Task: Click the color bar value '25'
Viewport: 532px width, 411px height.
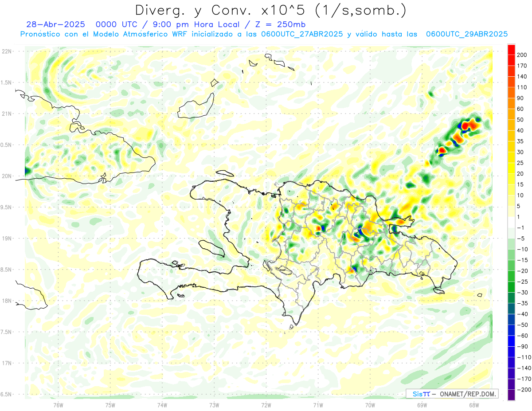Action: (520, 163)
